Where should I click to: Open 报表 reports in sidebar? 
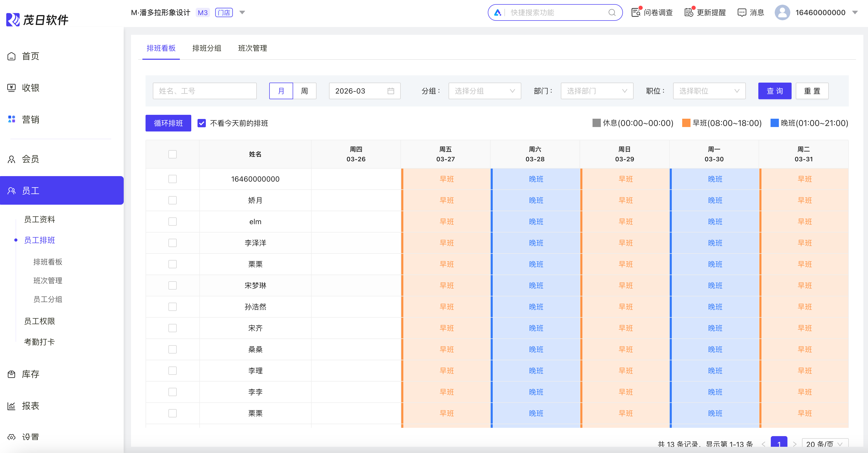tap(30, 406)
